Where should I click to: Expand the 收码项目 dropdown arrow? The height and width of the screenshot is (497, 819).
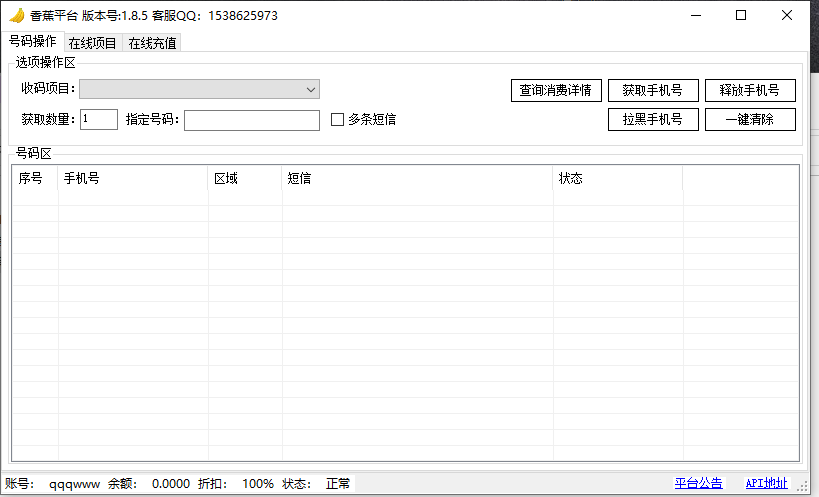coord(311,89)
